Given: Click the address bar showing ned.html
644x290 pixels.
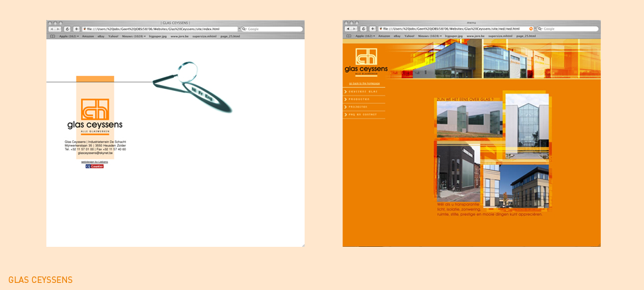Looking at the screenshot, I should pyautogui.click(x=457, y=29).
